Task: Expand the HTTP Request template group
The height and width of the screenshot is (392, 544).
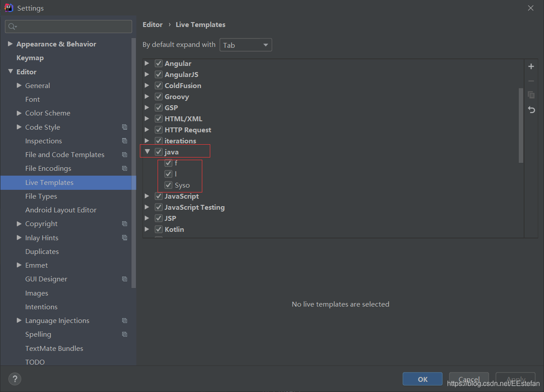Action: (x=147, y=130)
